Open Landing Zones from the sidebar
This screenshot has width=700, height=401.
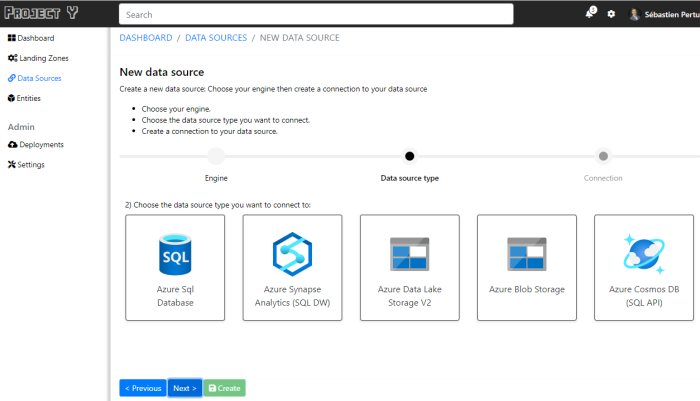coord(44,58)
